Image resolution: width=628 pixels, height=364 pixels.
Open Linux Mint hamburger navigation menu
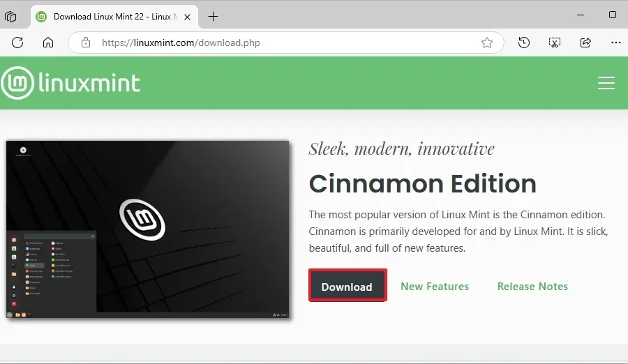point(606,83)
